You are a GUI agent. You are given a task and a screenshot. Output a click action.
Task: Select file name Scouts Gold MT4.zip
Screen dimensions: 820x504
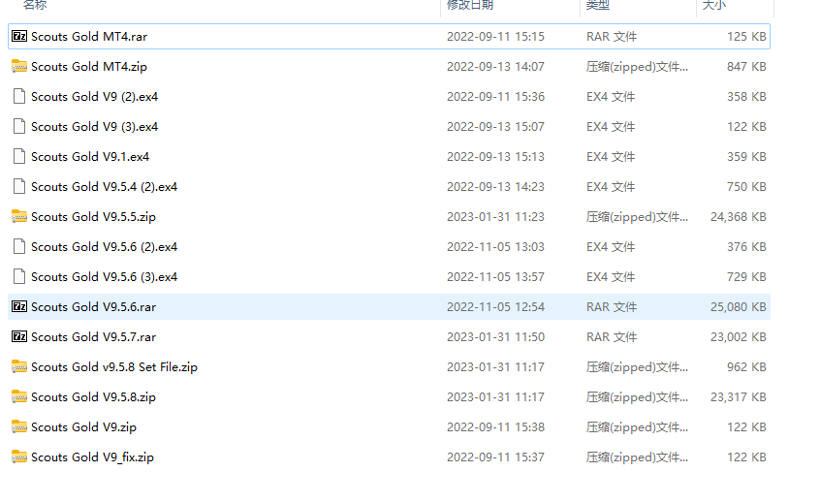pos(89,67)
